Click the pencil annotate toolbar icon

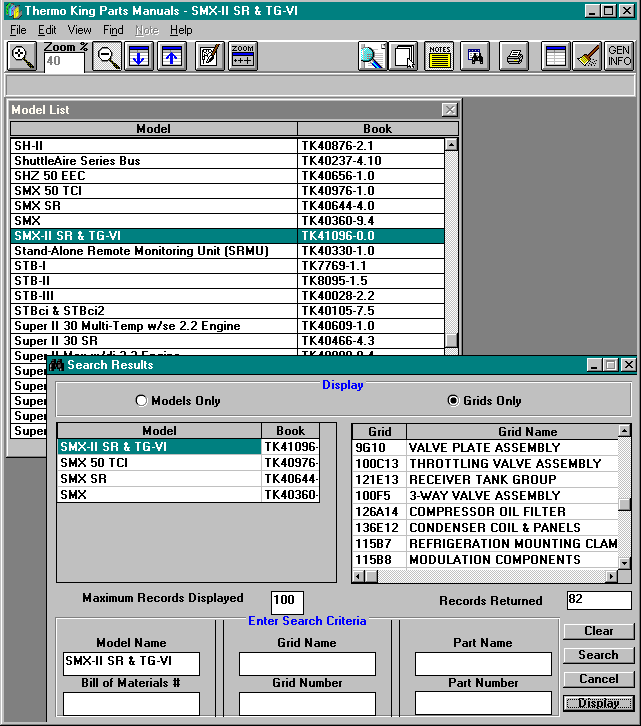click(209, 56)
